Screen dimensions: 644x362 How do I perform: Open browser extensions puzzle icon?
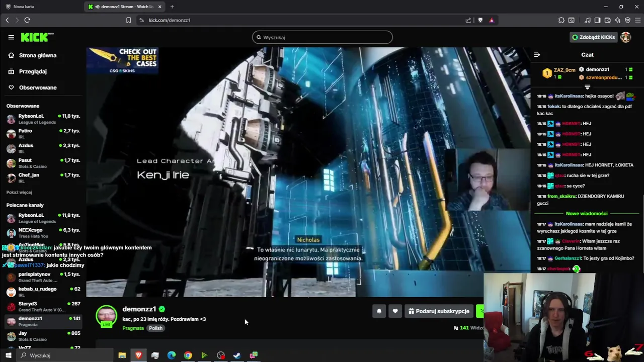(561, 20)
